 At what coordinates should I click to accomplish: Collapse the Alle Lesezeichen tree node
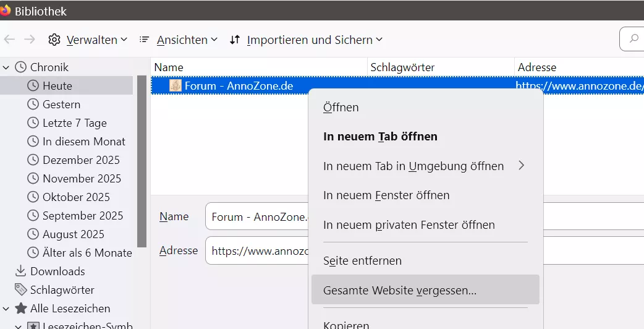pos(6,308)
